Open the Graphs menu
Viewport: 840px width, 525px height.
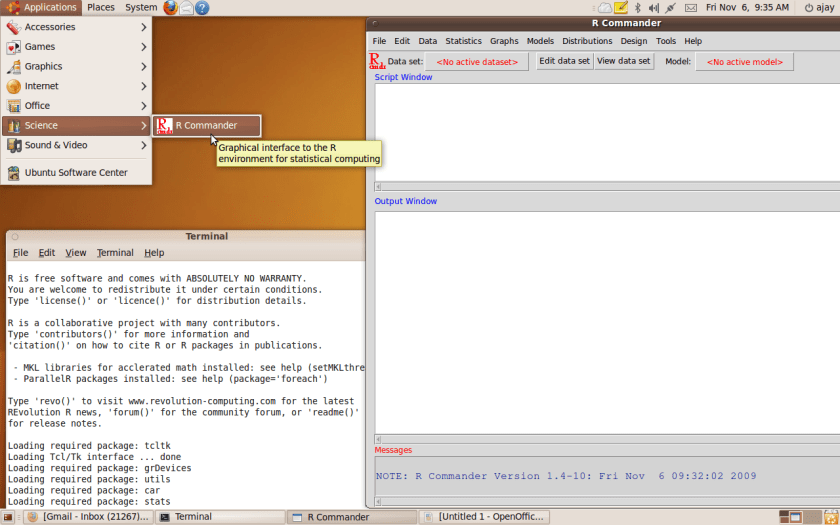[504, 41]
